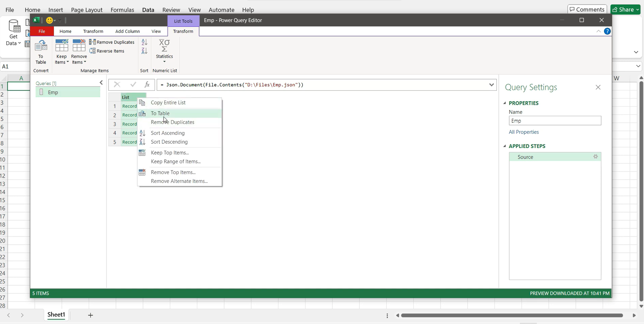Image resolution: width=644 pixels, height=324 pixels.
Task: Click the Excel Name Box showing A1
Action: (15, 66)
